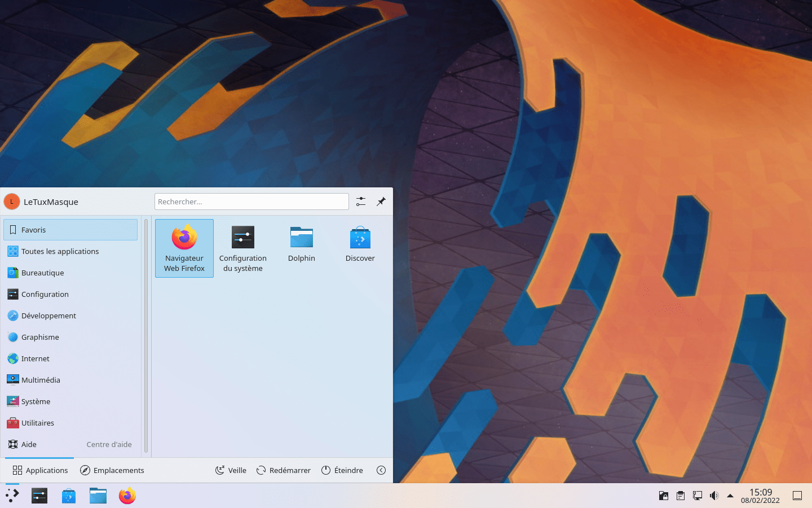Viewport: 812px width, 508px height.
Task: Open Configuration du système from favorites grid
Action: pos(242,248)
